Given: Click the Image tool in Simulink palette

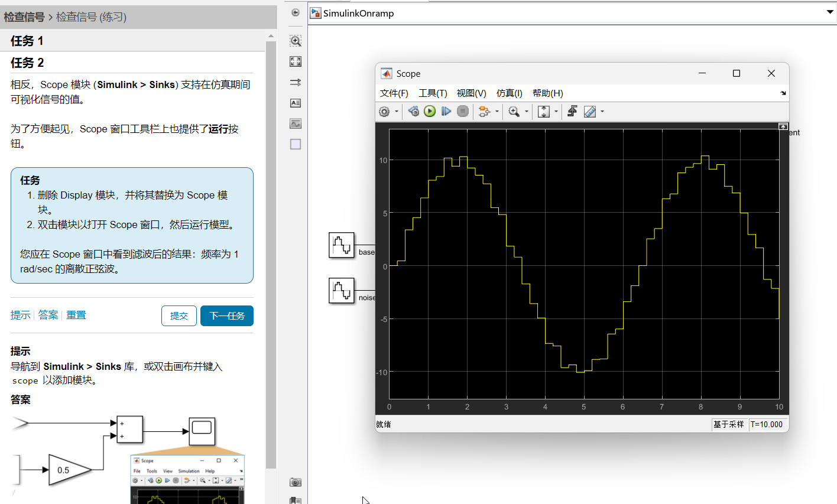Looking at the screenshot, I should pyautogui.click(x=296, y=123).
